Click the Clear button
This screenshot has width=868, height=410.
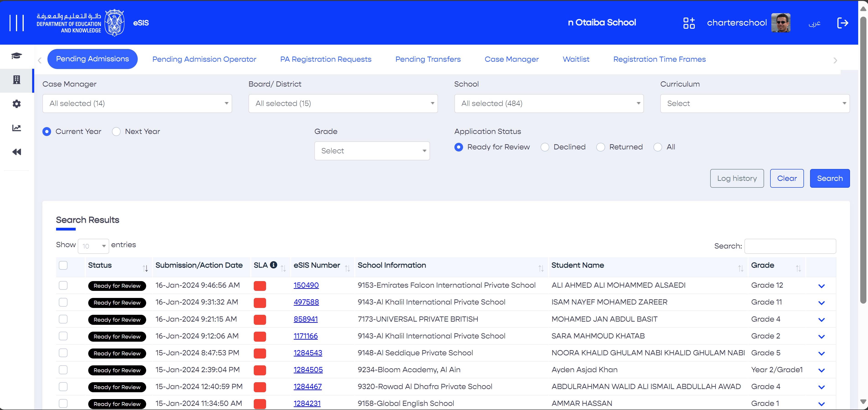[x=787, y=178]
